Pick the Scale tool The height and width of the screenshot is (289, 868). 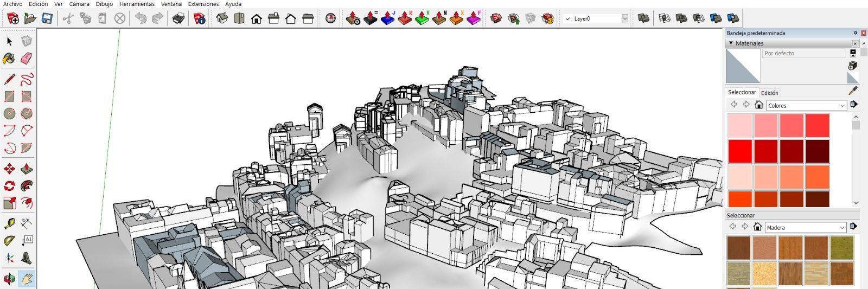(x=9, y=203)
